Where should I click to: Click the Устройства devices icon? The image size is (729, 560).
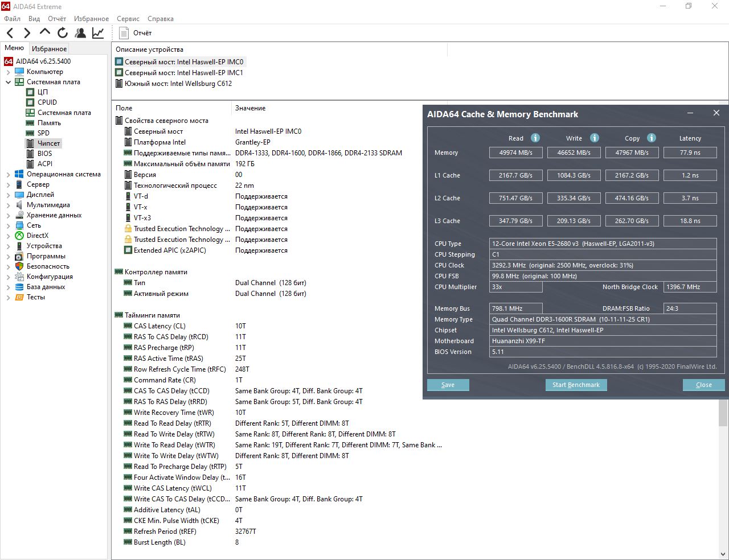(x=19, y=246)
